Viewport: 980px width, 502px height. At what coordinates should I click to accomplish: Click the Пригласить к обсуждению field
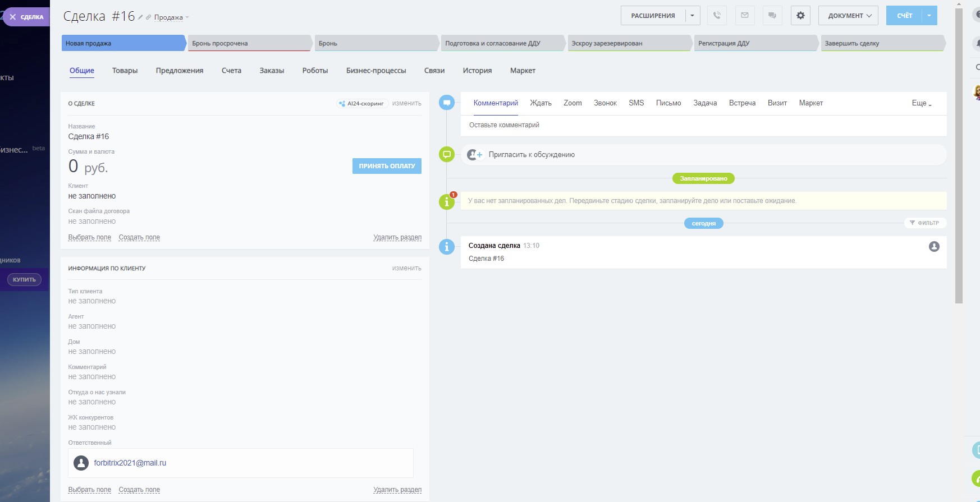click(x=703, y=155)
